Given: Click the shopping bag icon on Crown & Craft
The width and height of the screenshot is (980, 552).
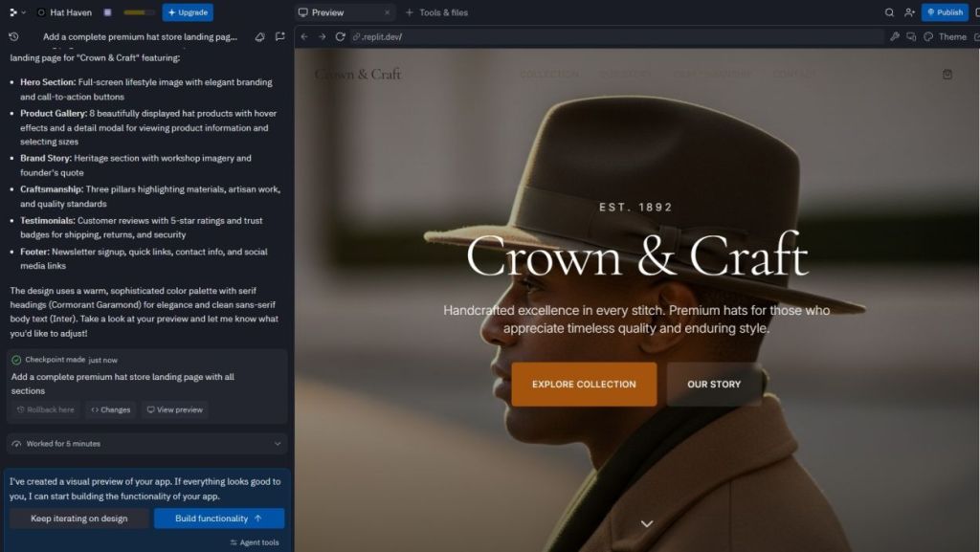Looking at the screenshot, I should 947,74.
